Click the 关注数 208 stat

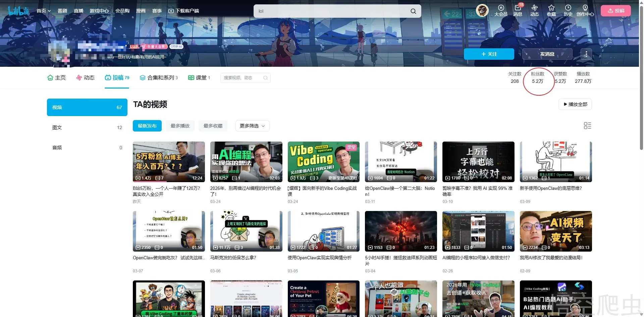click(x=515, y=77)
